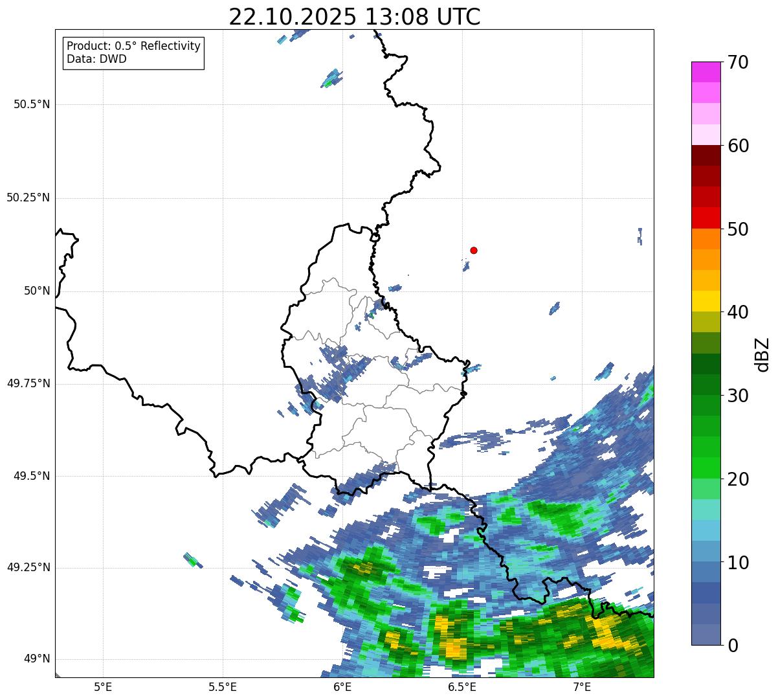Click the colorbar '10' tick label
The image size is (778, 700).
pos(738,562)
